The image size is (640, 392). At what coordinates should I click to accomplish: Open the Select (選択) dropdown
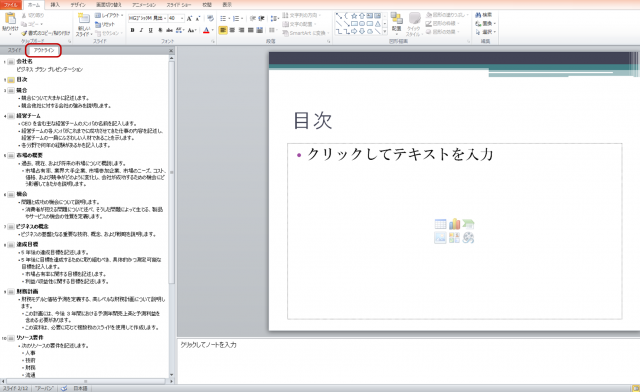486,32
